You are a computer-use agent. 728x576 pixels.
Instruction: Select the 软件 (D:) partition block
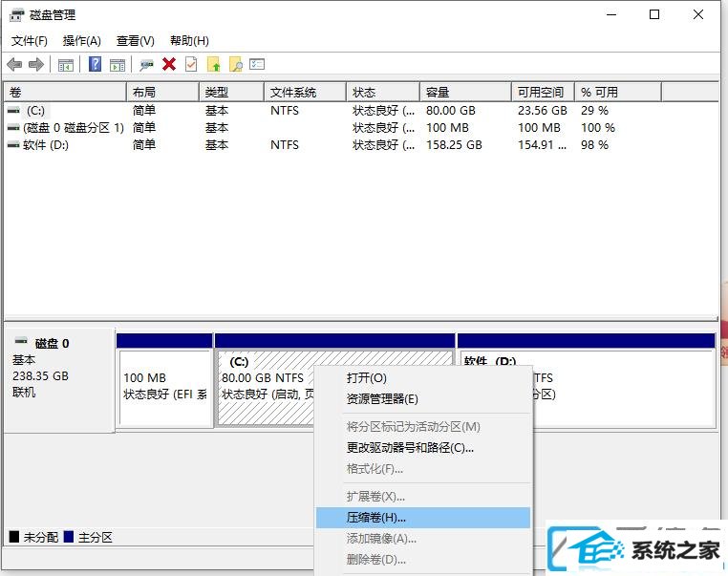[622, 379]
